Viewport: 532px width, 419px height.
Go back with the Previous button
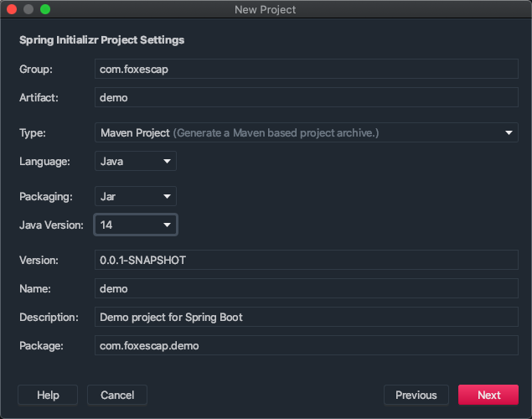pyautogui.click(x=416, y=395)
